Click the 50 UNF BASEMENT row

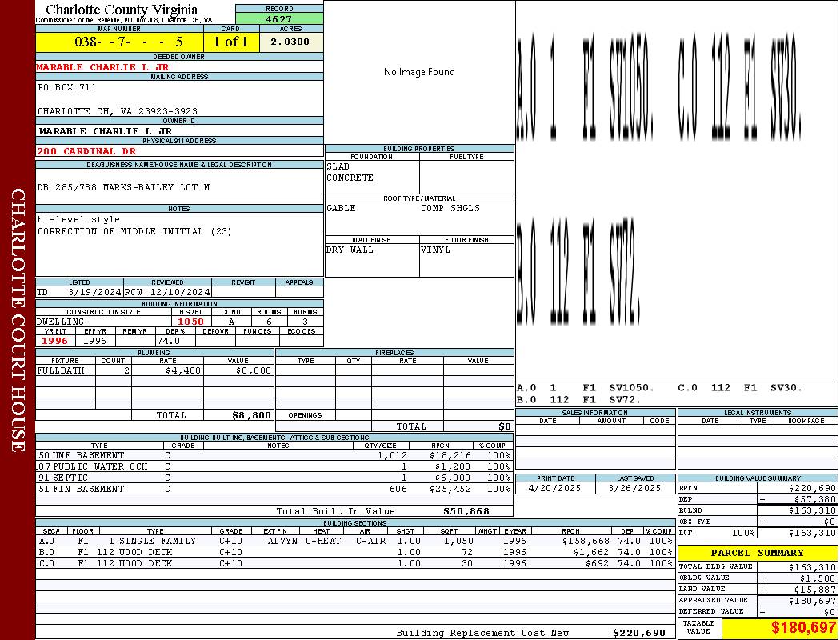[274, 456]
